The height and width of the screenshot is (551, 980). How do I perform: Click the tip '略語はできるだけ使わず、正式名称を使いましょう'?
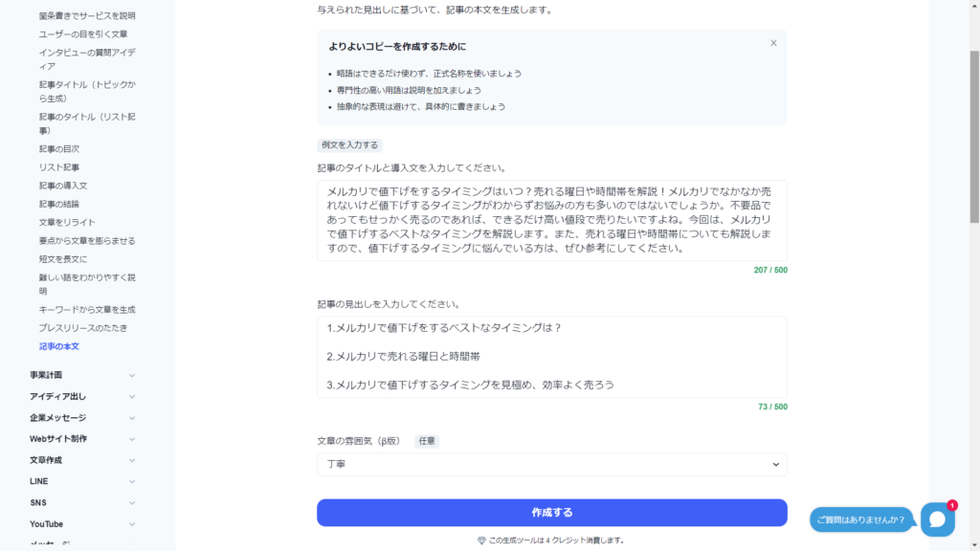pos(429,73)
